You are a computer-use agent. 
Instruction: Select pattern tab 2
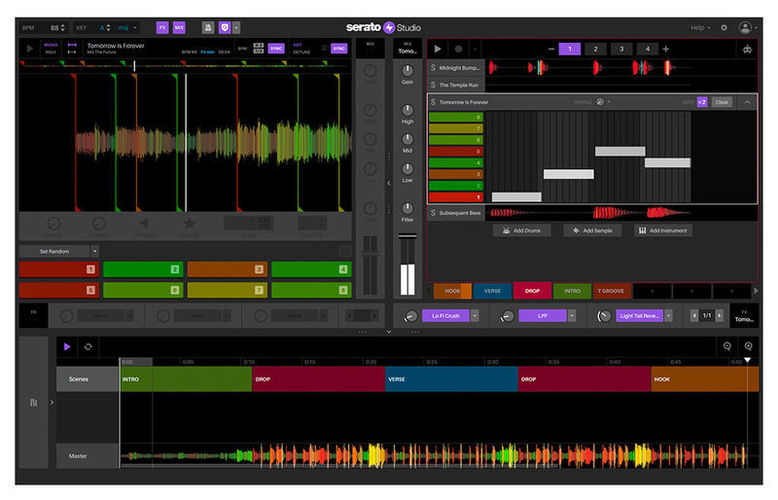click(x=595, y=49)
